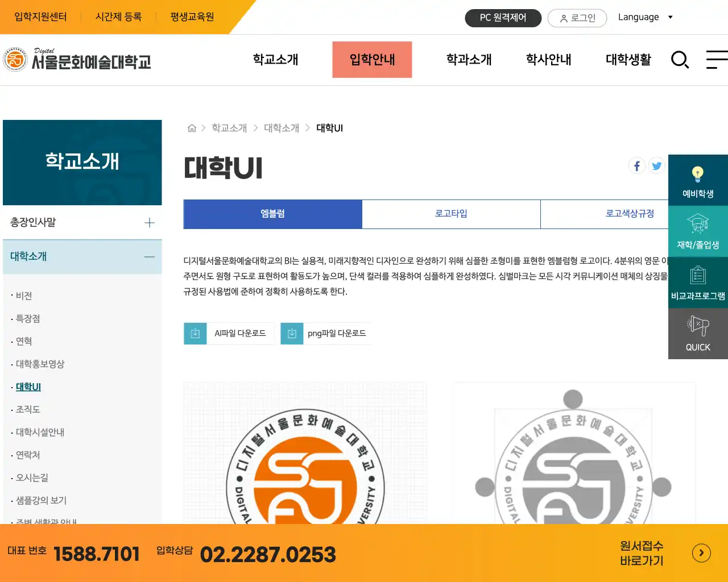728x582 pixels.
Task: Click 대학소개 in the breadcrumb
Action: [x=282, y=128]
